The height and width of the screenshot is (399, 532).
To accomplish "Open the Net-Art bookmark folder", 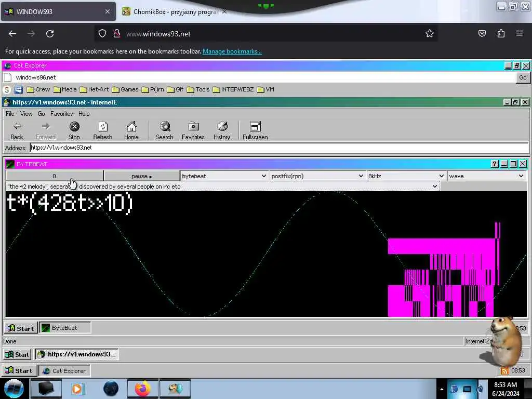I will (x=95, y=89).
